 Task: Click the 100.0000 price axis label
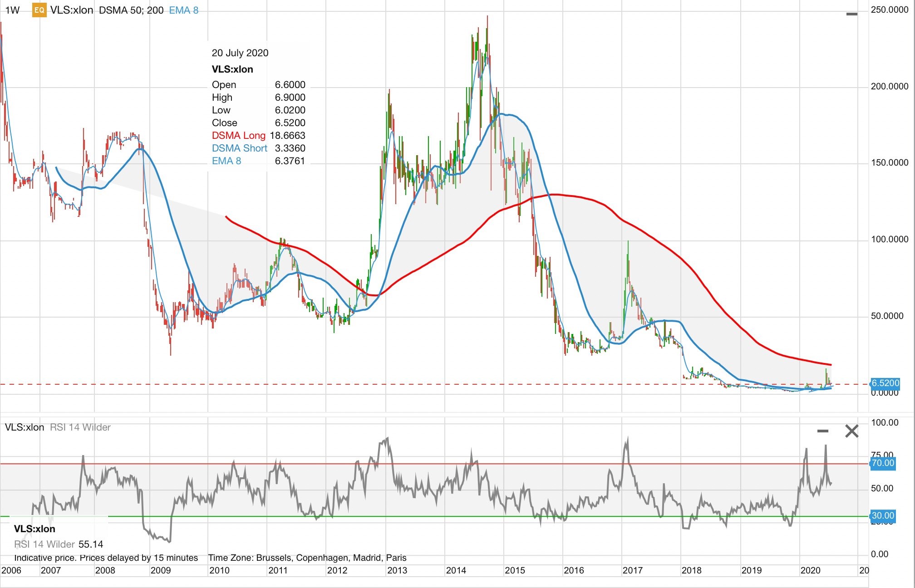click(x=890, y=239)
